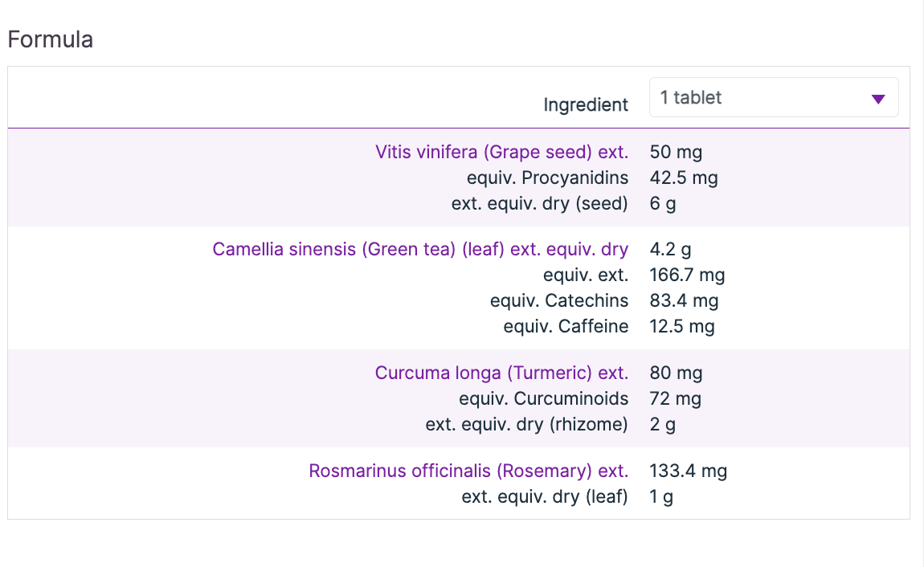
Task: Select the ext. equiv. dry (leaf) label
Action: 544,496
